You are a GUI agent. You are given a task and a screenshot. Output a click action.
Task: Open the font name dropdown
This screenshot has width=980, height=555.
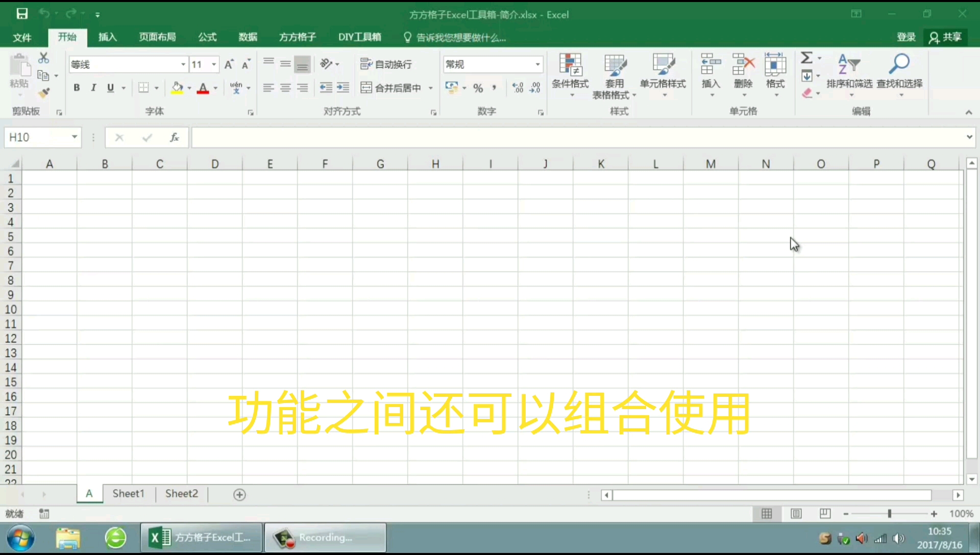click(183, 64)
